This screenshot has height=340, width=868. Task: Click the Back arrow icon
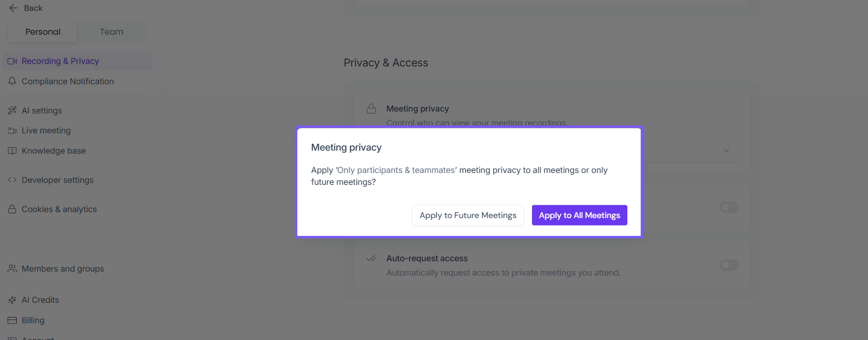point(13,8)
